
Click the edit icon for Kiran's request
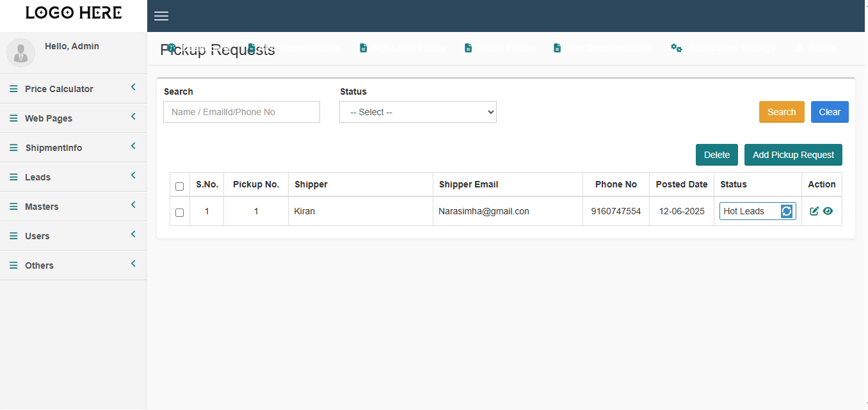814,211
